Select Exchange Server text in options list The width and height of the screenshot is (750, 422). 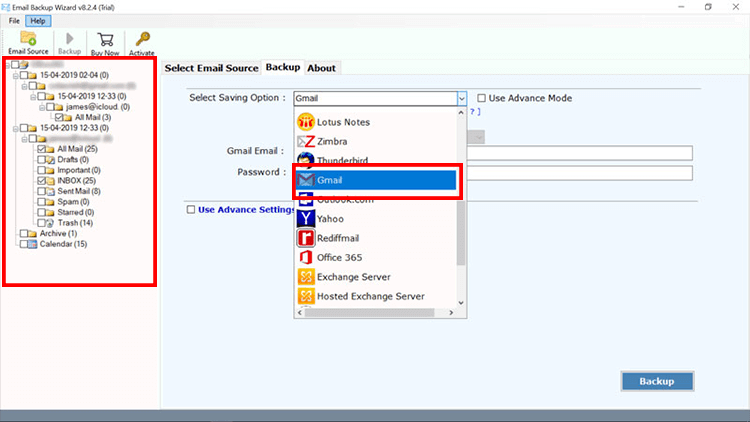tap(353, 277)
